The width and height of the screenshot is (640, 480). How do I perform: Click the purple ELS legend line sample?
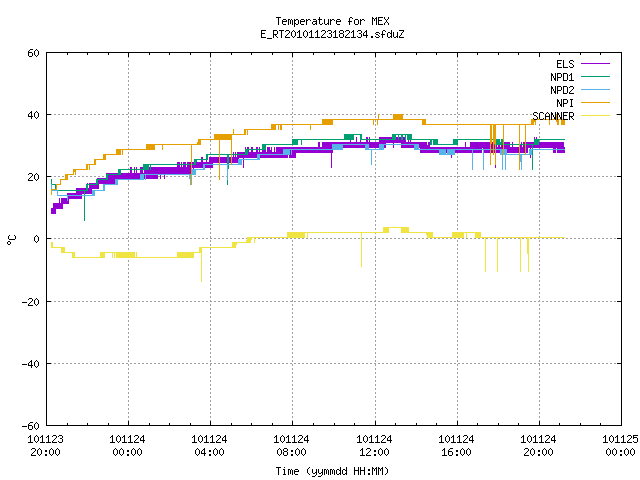595,64
